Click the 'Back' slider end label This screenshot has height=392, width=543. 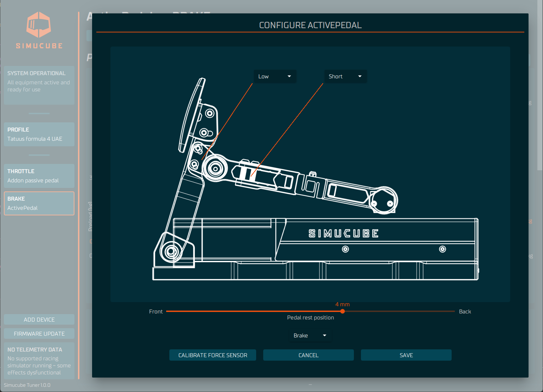click(x=465, y=312)
